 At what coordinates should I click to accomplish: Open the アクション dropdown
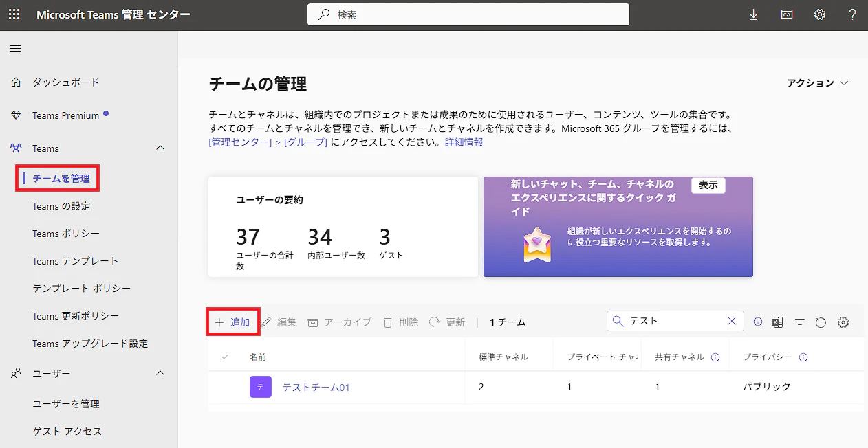tap(818, 82)
